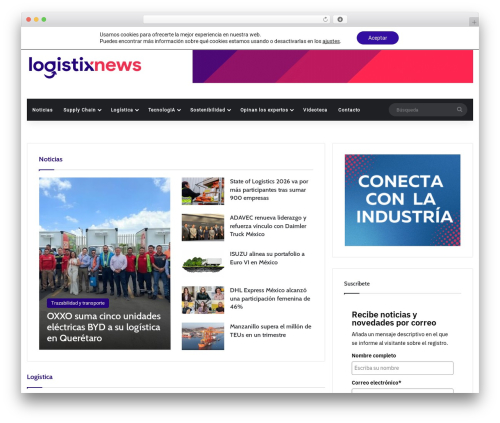Expand the Supply Chain dropdown arrow

point(100,110)
